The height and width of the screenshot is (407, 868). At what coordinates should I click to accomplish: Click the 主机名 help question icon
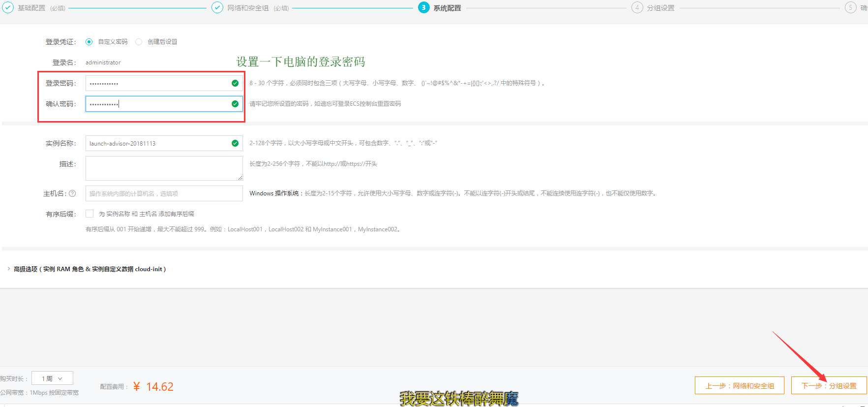pyautogui.click(x=72, y=193)
